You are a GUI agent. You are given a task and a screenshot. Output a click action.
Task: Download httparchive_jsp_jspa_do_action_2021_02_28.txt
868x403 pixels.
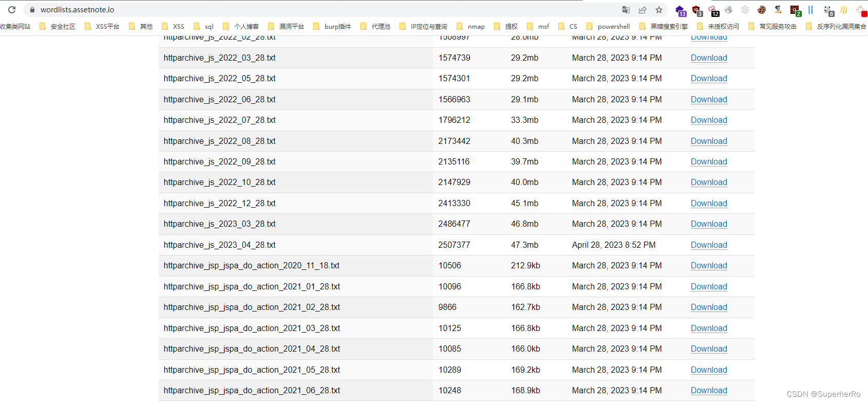pos(709,307)
